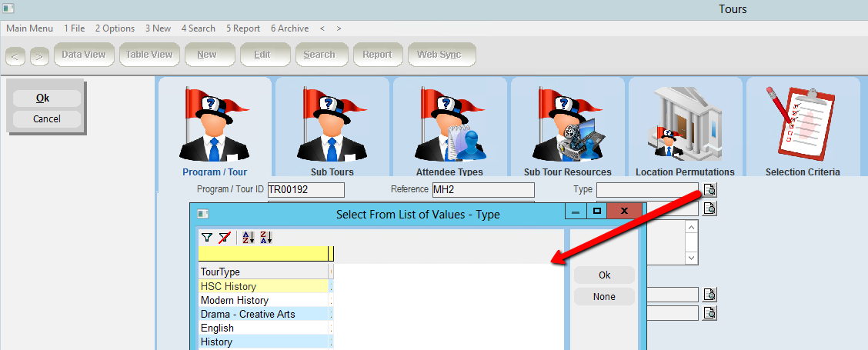The image size is (868, 350).
Task: Choose Drama - Creative Arts tour type
Action: click(248, 315)
